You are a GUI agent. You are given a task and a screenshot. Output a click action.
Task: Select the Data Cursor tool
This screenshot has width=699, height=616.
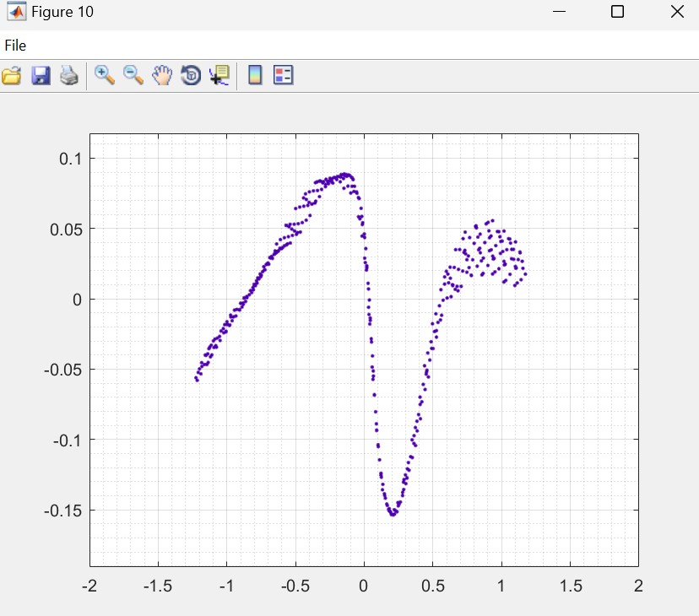point(219,76)
